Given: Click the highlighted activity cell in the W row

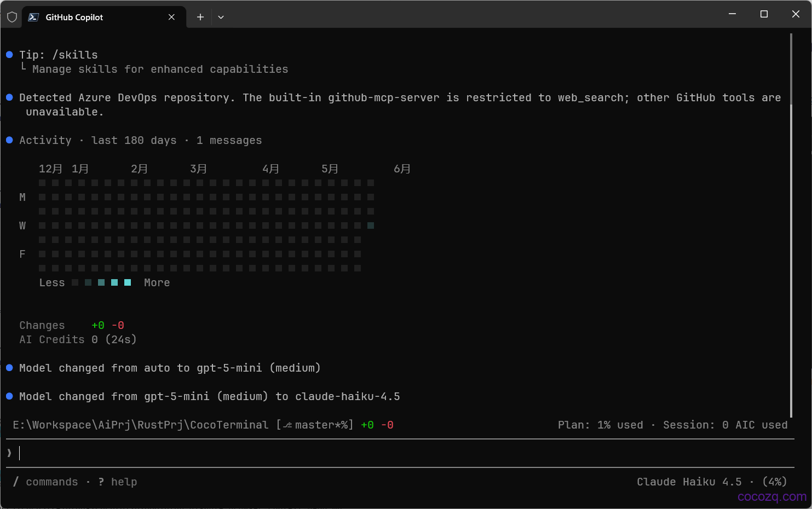Looking at the screenshot, I should click(371, 225).
